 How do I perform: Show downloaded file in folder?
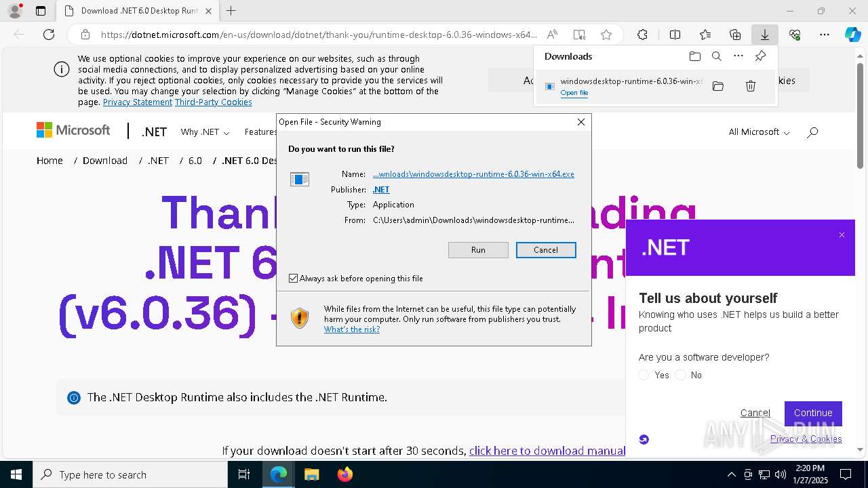click(x=718, y=86)
